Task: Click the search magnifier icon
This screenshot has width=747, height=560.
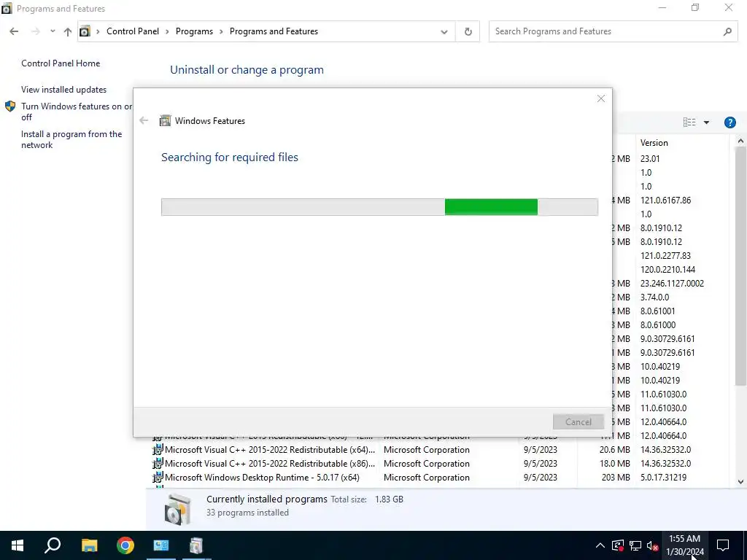Action: (727, 32)
